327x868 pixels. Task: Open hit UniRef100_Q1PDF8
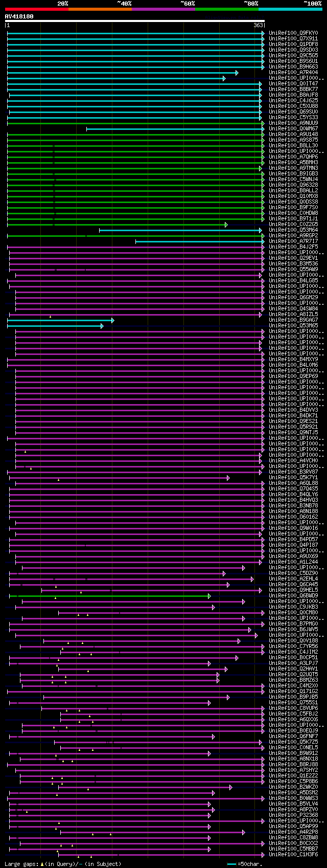pyautogui.click(x=293, y=44)
